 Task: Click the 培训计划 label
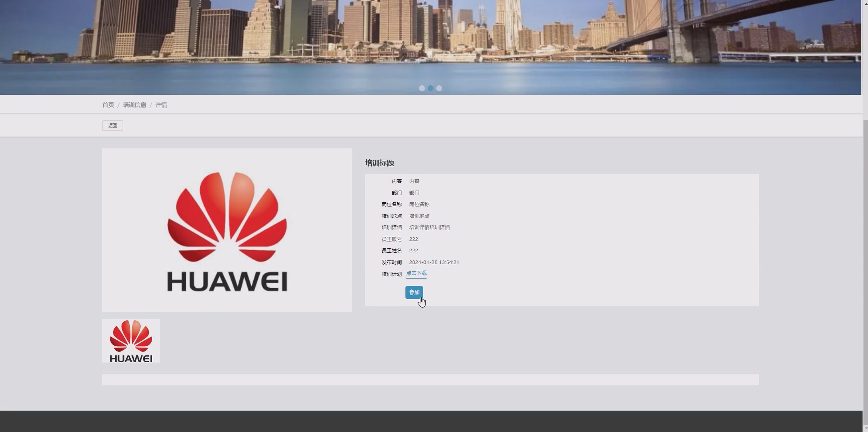[392, 274]
